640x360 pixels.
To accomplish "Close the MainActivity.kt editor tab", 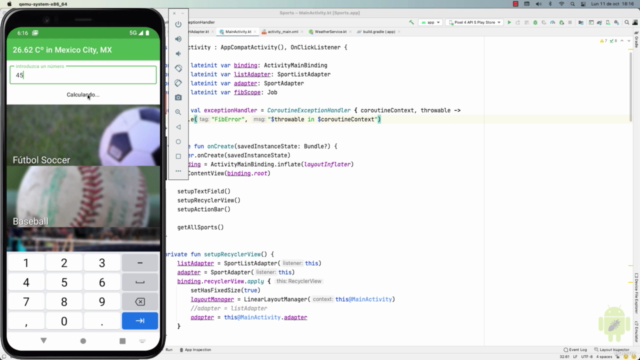I will [255, 32].
